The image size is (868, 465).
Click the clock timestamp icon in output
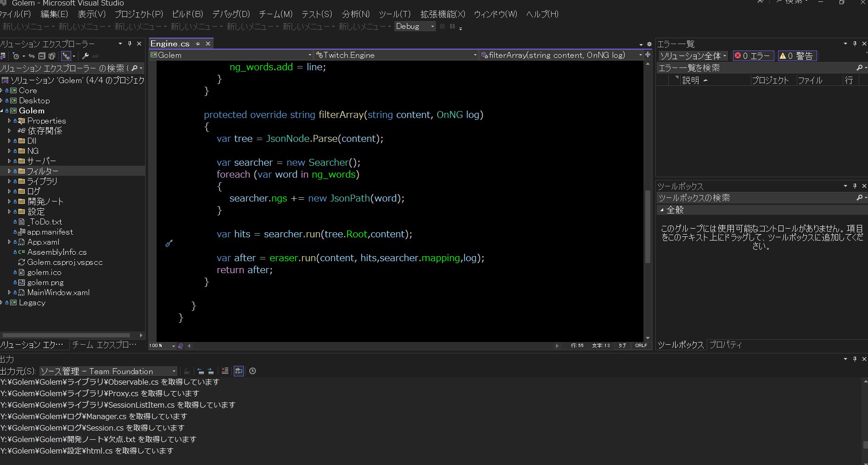(x=253, y=371)
